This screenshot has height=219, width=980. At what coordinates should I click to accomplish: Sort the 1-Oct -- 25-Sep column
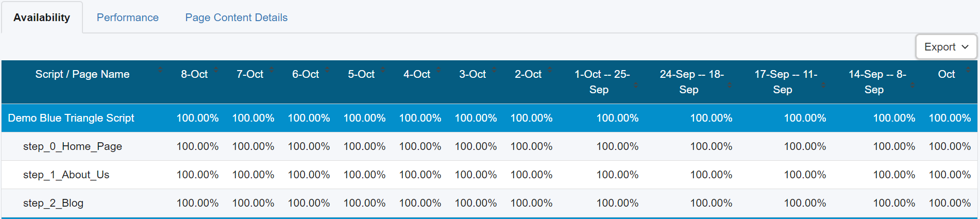click(636, 85)
